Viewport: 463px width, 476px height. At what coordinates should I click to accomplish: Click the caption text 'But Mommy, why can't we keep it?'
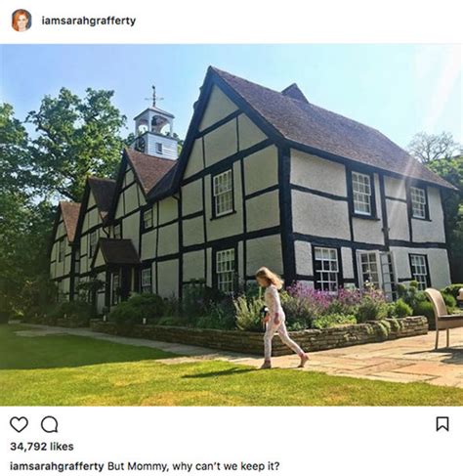193,466
